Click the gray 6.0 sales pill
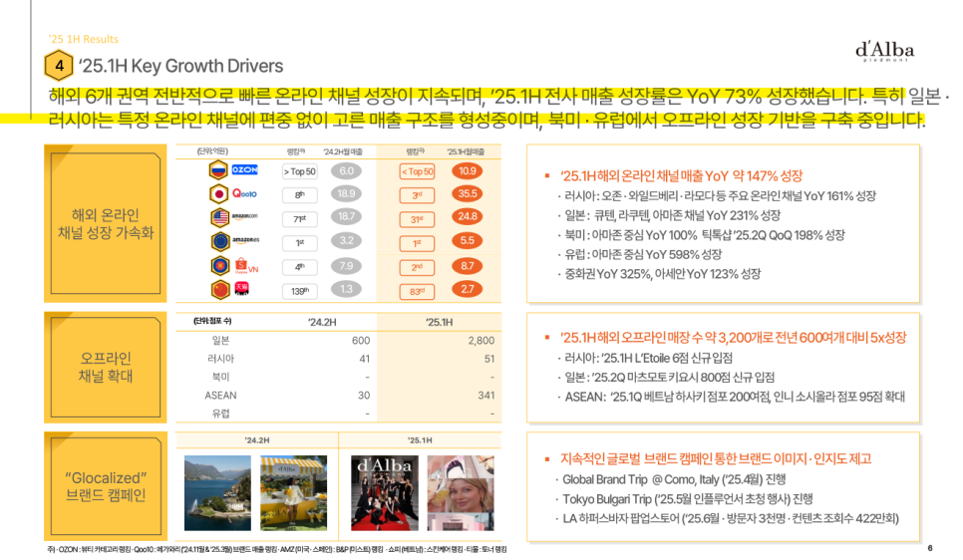This screenshot has width=963, height=560. click(346, 171)
